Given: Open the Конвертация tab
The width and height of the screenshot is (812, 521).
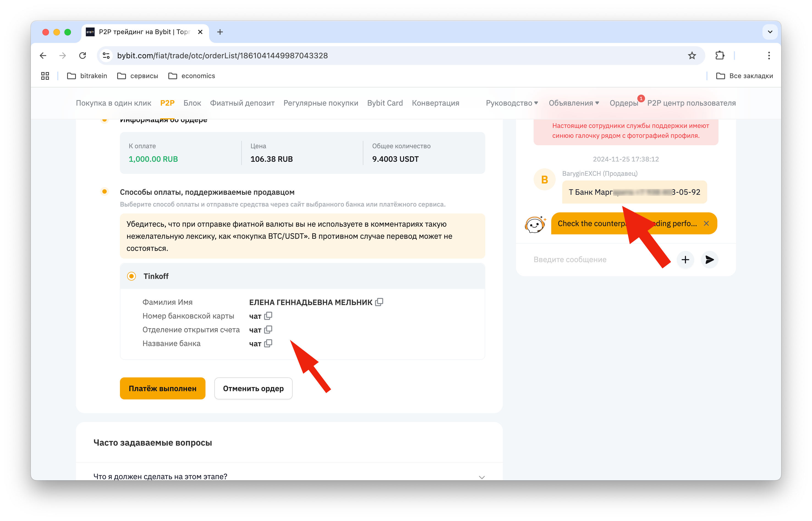Looking at the screenshot, I should (x=435, y=103).
